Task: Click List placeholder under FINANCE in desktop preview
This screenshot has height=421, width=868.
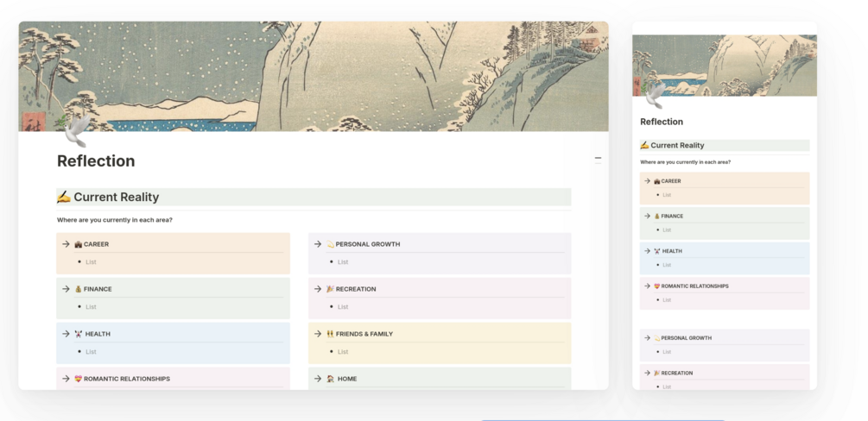Action: coord(91,307)
